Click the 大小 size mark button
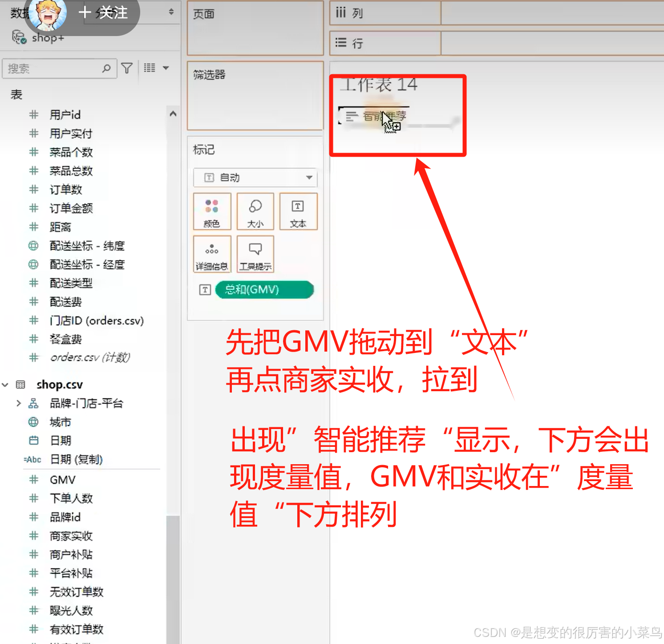This screenshot has height=644, width=664. click(x=255, y=211)
